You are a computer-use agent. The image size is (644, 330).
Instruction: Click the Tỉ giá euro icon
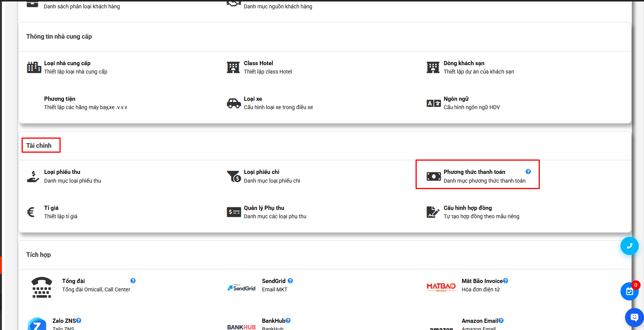tap(31, 212)
